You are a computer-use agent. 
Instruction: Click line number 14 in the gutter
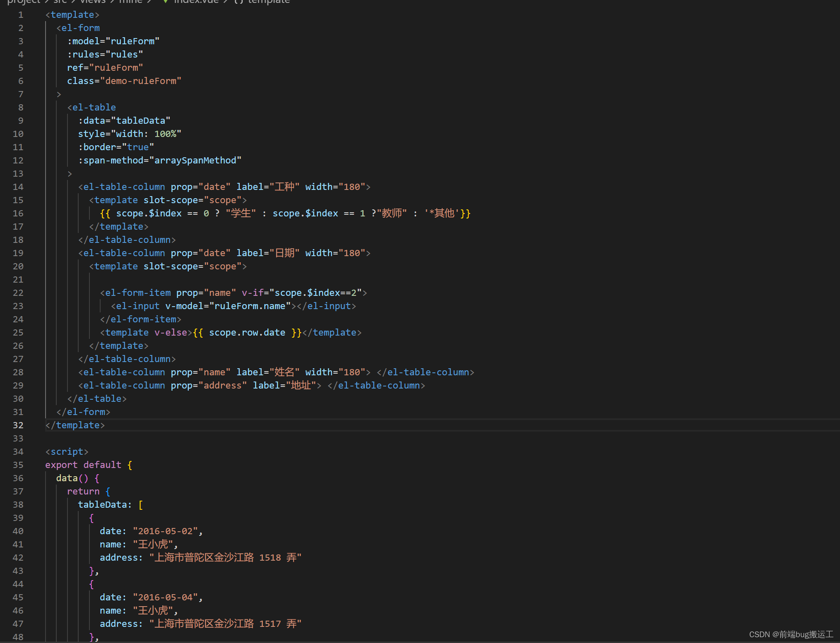[18, 187]
